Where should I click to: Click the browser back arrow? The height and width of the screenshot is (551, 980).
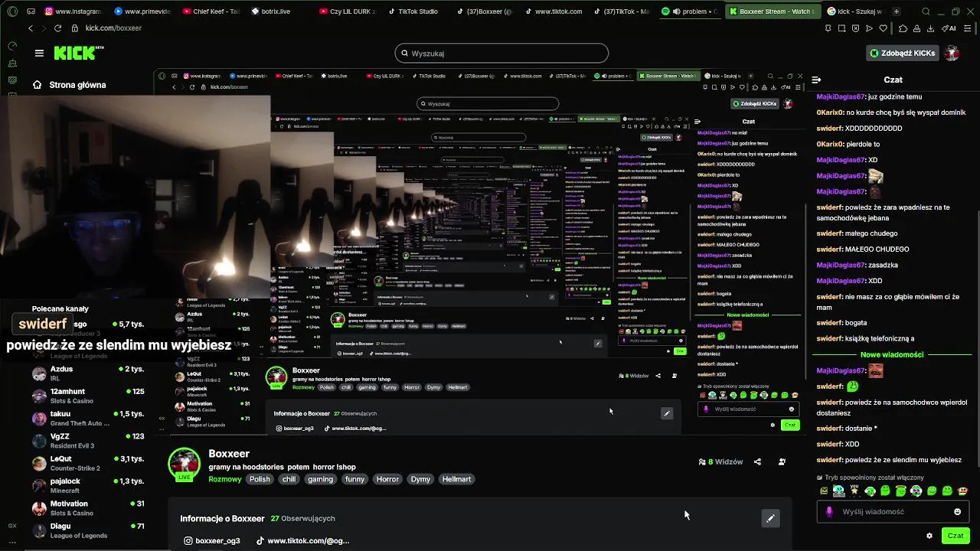[x=31, y=28]
